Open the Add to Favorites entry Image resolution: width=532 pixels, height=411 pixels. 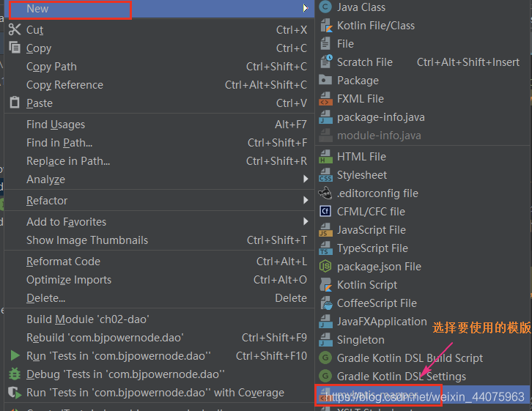coord(160,222)
